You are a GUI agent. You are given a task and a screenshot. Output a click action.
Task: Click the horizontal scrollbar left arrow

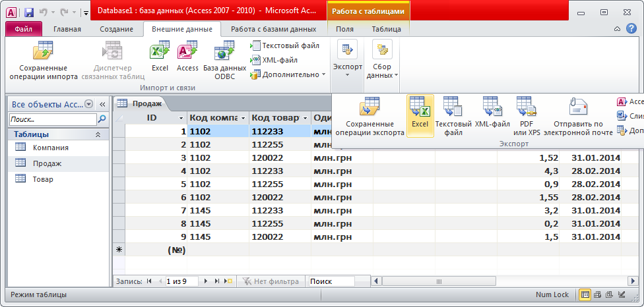(x=376, y=281)
